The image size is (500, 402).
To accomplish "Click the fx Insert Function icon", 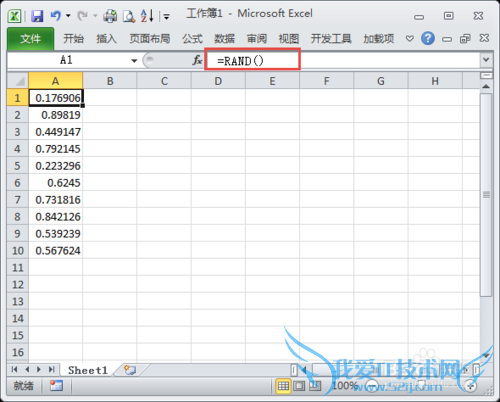I will (x=197, y=60).
